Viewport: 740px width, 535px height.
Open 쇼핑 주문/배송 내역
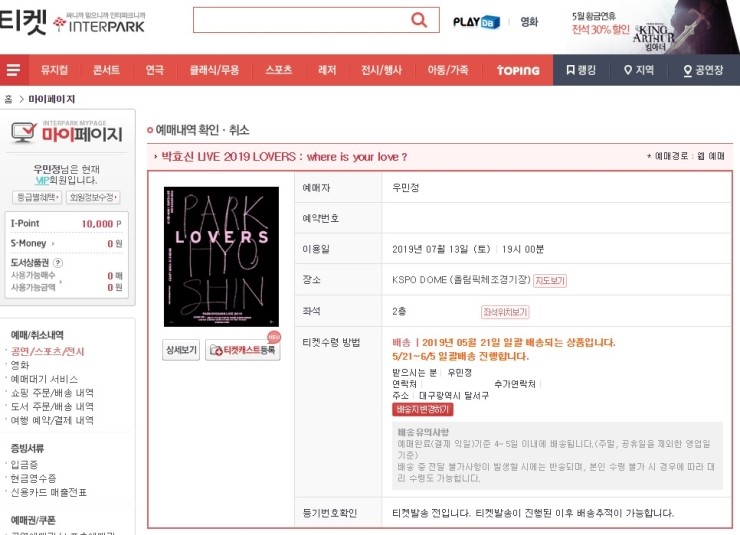click(52, 393)
